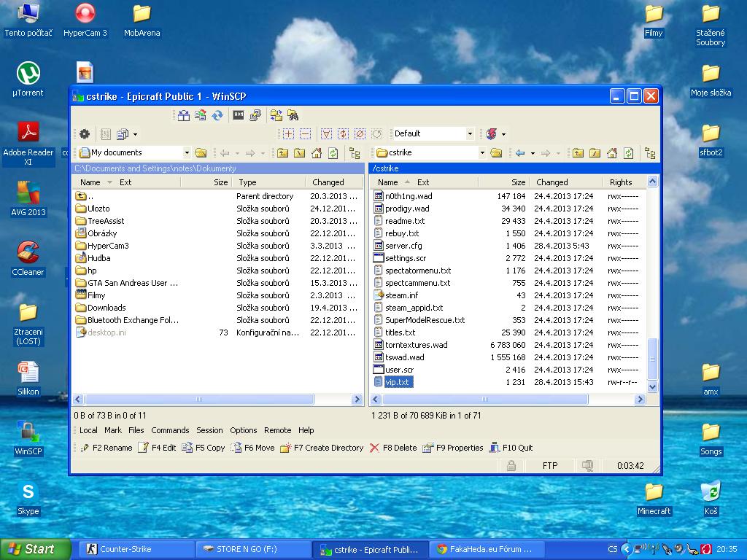Switch to Counter-Strike taskbar item
Image resolution: width=747 pixels, height=560 pixels.
136,549
